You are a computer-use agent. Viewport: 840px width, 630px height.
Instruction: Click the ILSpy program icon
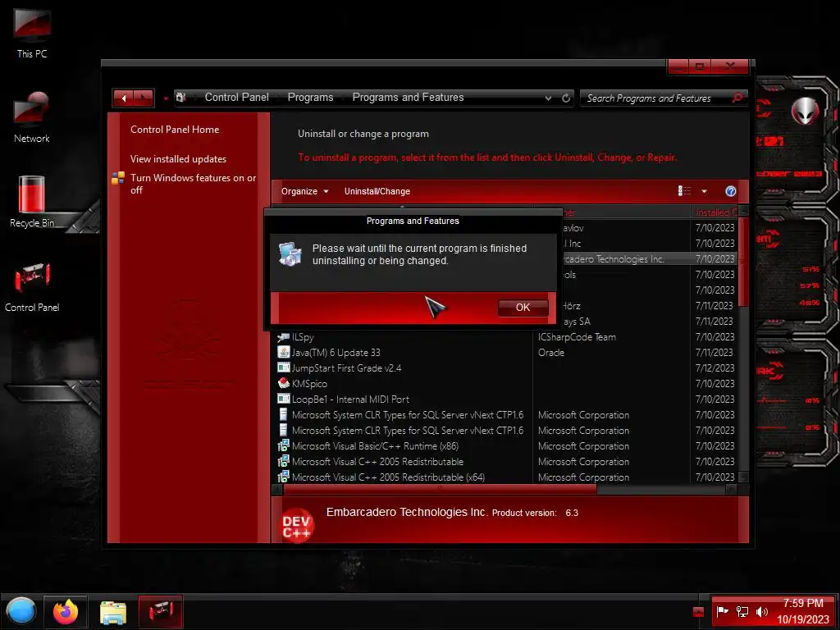(283, 337)
